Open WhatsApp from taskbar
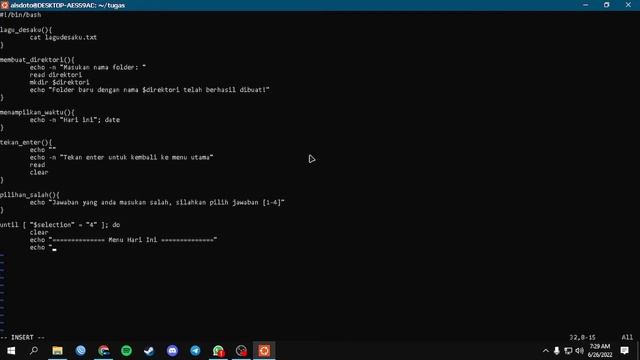 pyautogui.click(x=218, y=351)
